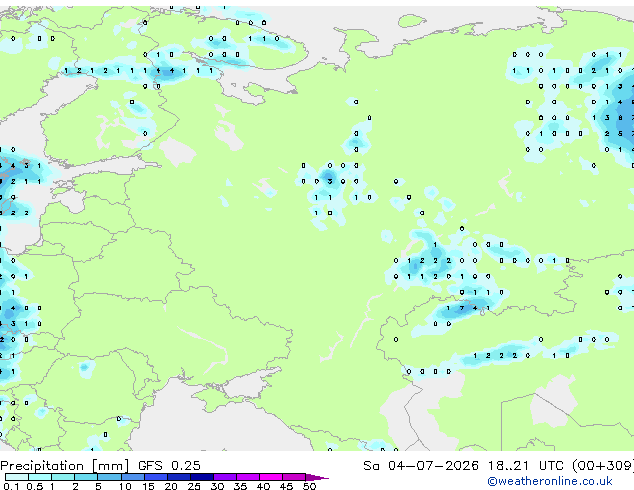Click the 25 to 30 mm dark blue swatch

point(202,477)
